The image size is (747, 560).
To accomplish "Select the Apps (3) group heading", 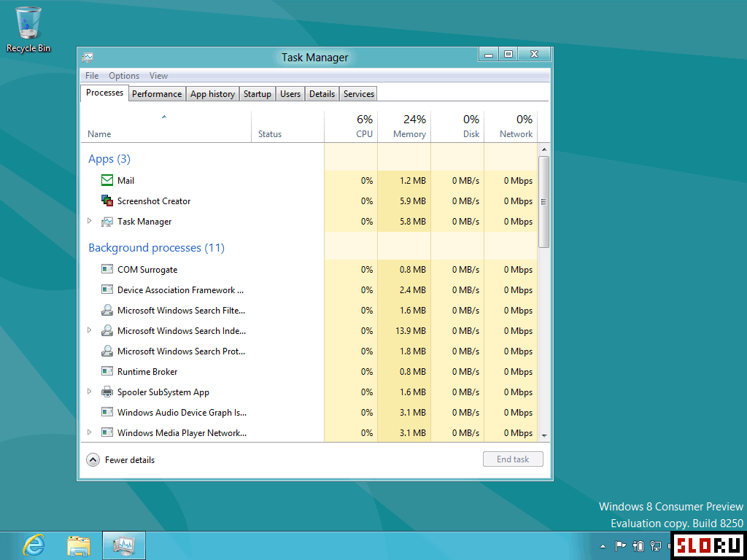I will (109, 159).
